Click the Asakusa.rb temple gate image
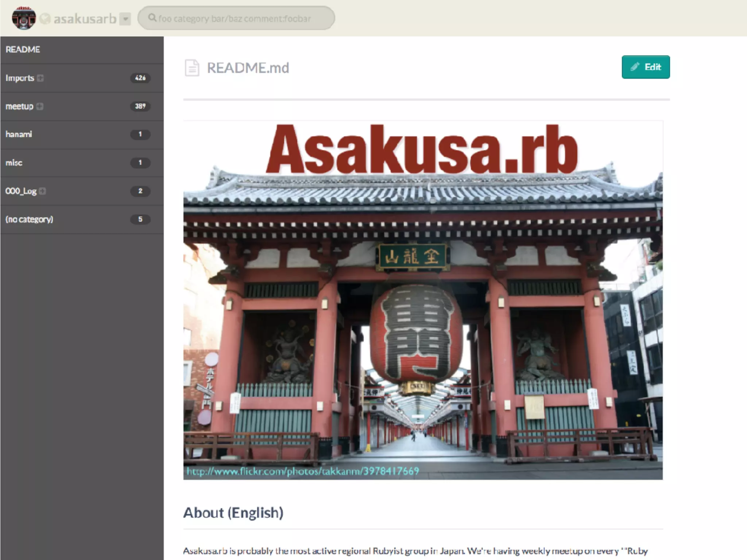This screenshot has width=747, height=560. [423, 300]
